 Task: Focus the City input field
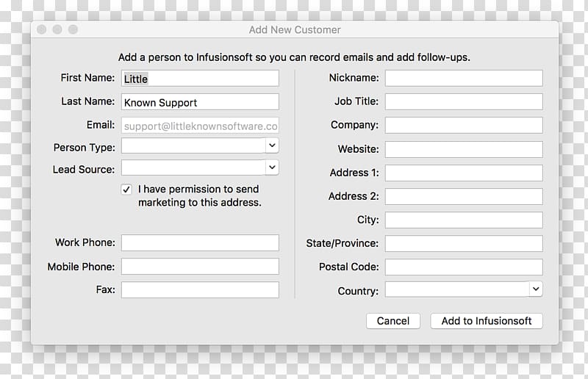tap(464, 220)
